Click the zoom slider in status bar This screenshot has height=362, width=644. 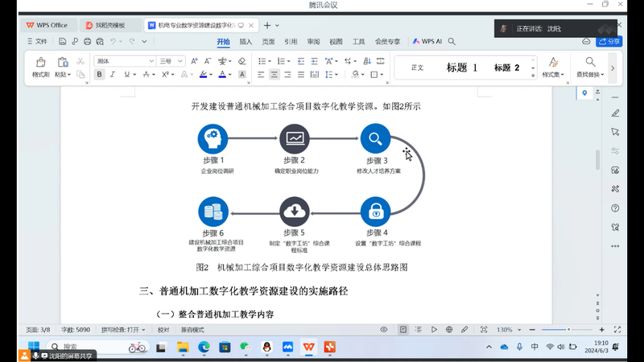point(568,330)
